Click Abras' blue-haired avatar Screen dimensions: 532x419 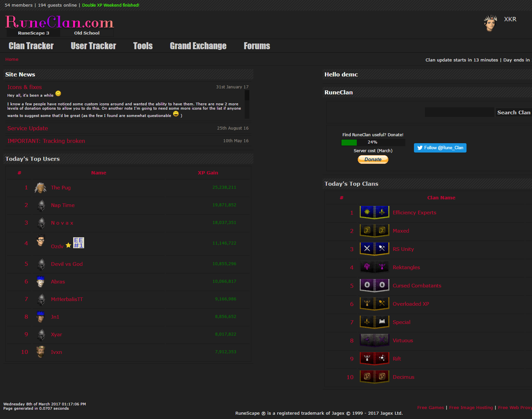[x=41, y=282]
